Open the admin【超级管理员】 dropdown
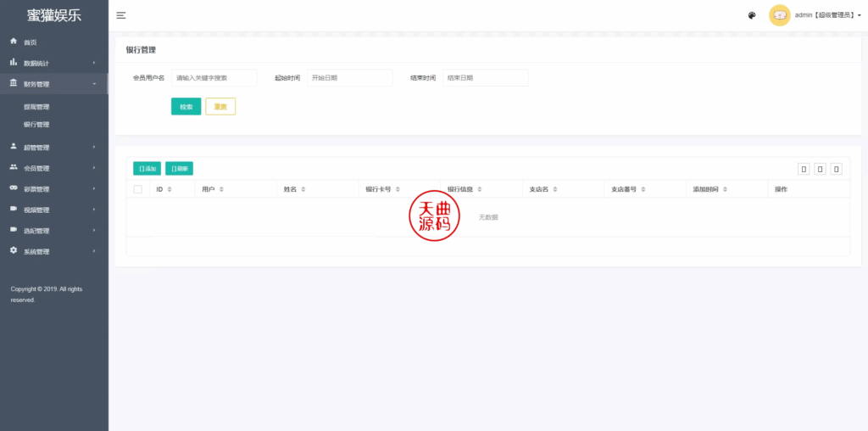This screenshot has width=868, height=431. (x=828, y=15)
